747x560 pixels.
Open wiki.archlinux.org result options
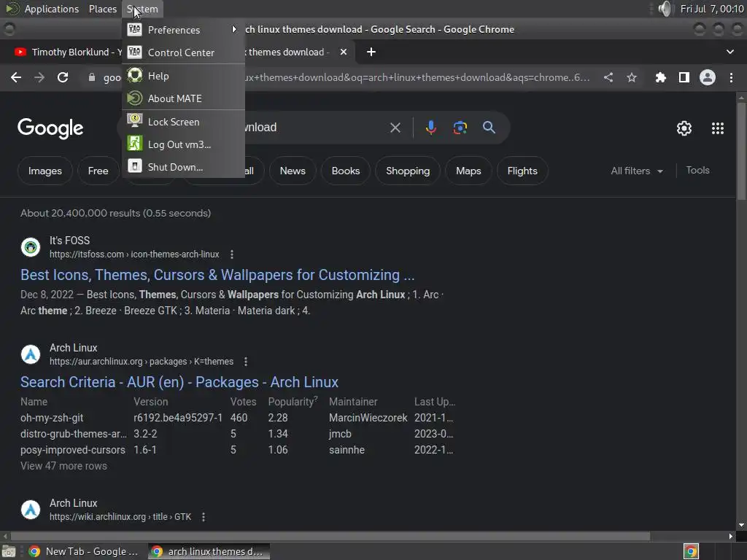[204, 517]
